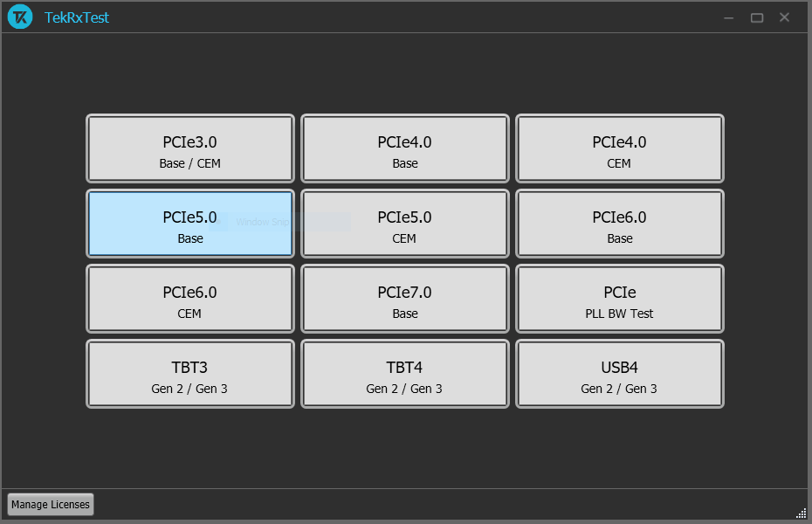Launch the PCIe4.0 CEM test
812x524 pixels.
pos(619,149)
